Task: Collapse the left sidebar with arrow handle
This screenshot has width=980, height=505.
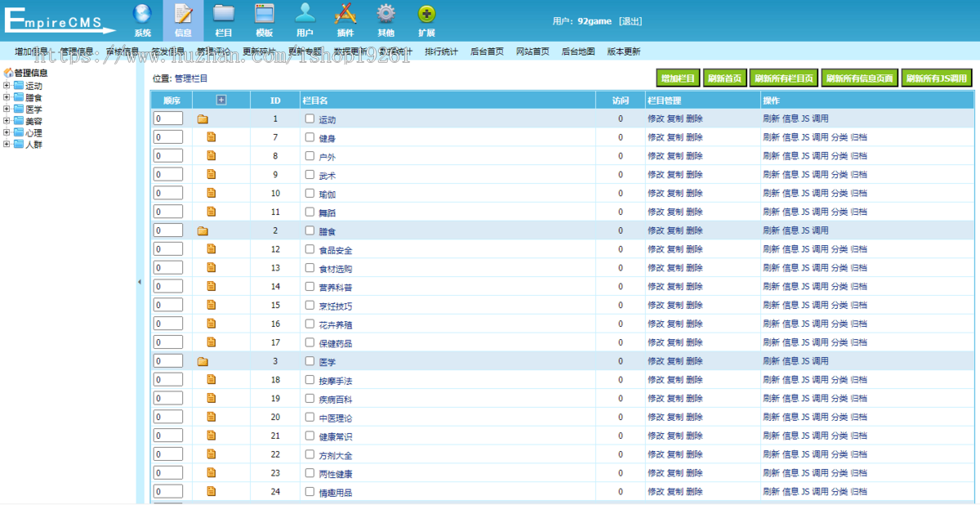Action: (x=139, y=282)
